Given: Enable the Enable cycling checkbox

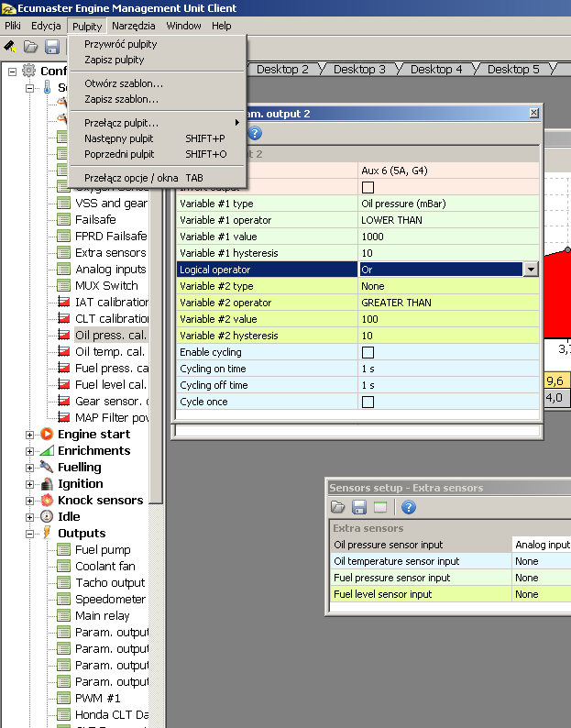Looking at the screenshot, I should point(368,352).
